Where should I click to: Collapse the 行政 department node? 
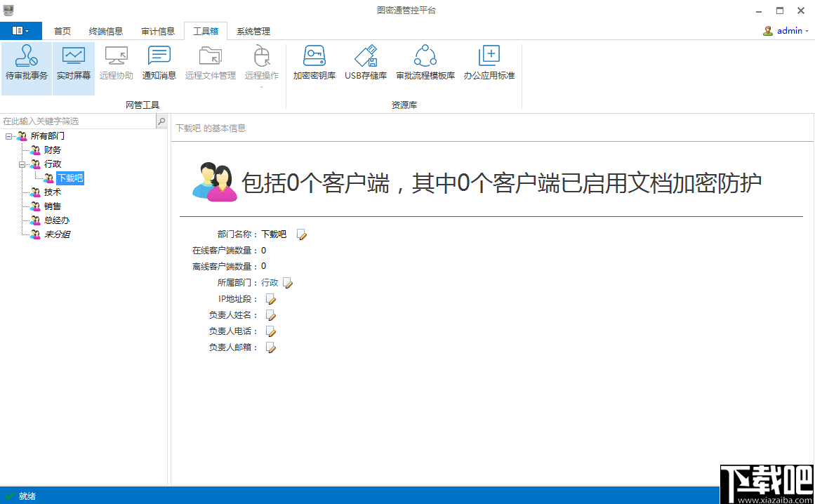click(23, 164)
